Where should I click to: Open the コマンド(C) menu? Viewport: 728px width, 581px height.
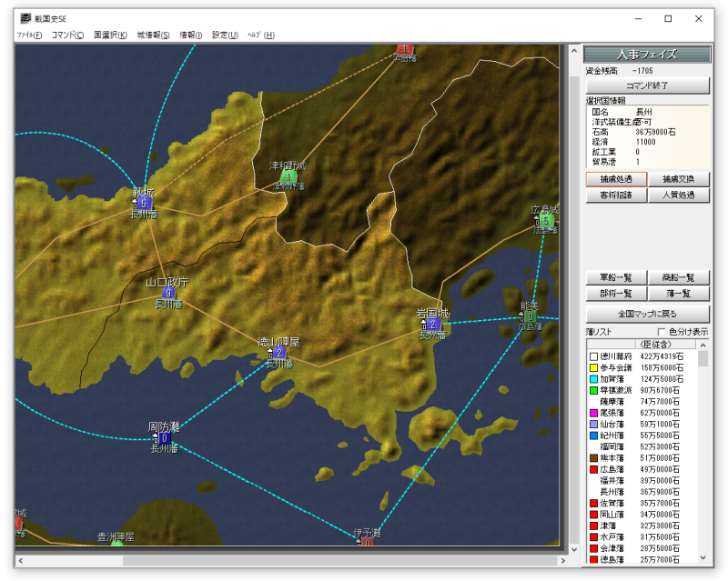pos(67,35)
